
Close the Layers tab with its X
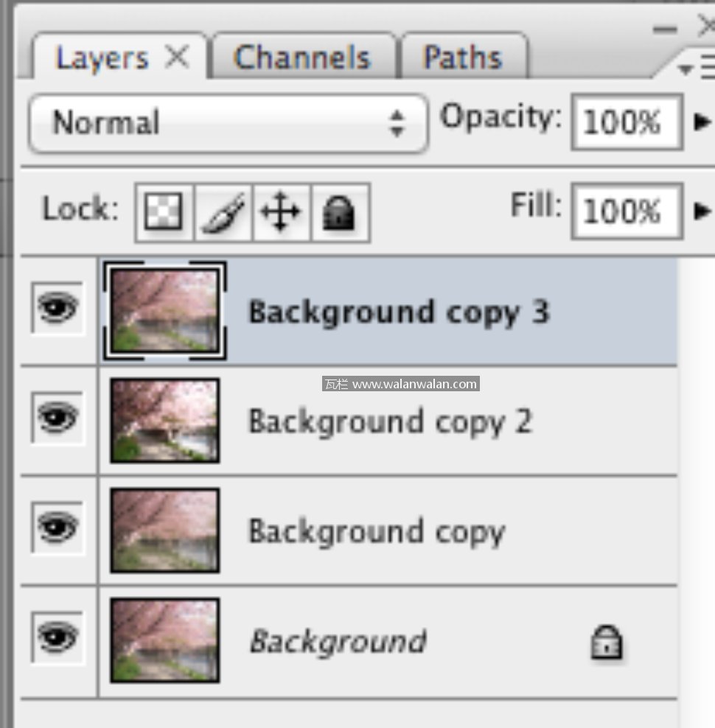[177, 57]
